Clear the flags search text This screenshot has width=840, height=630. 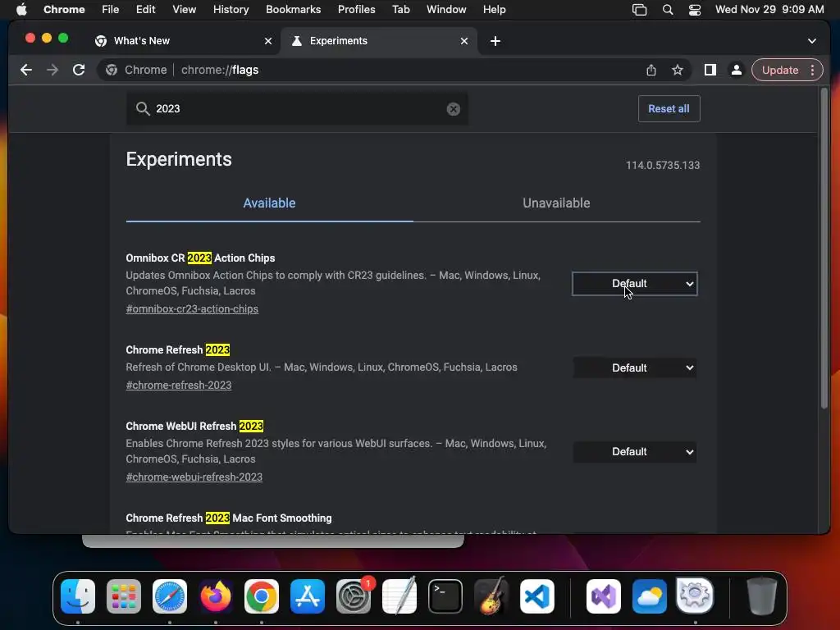pos(453,109)
